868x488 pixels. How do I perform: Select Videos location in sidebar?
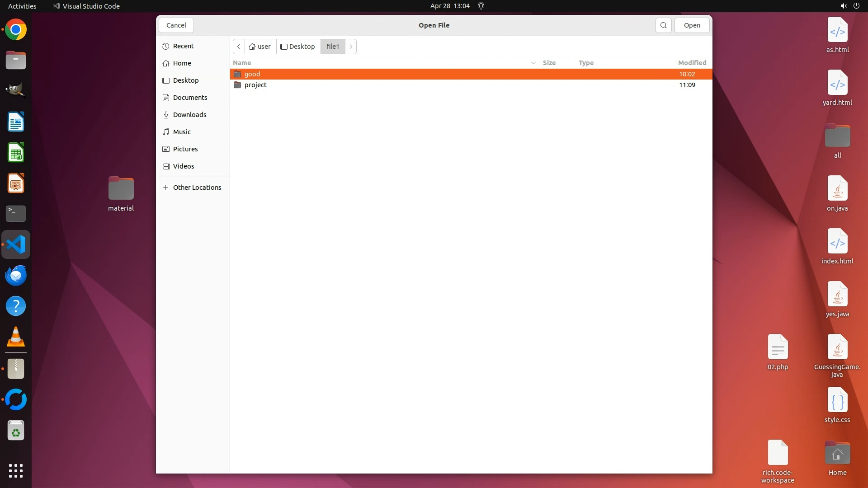coord(184,166)
